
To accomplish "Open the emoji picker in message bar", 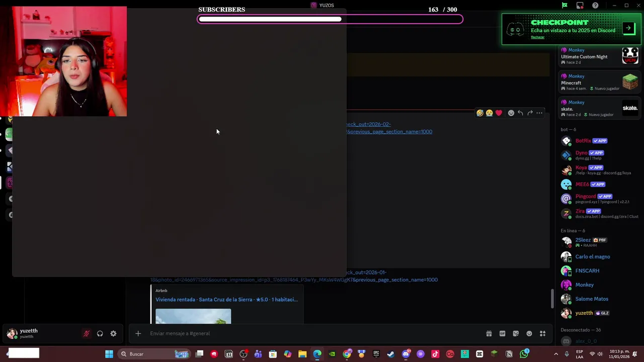I will [529, 333].
